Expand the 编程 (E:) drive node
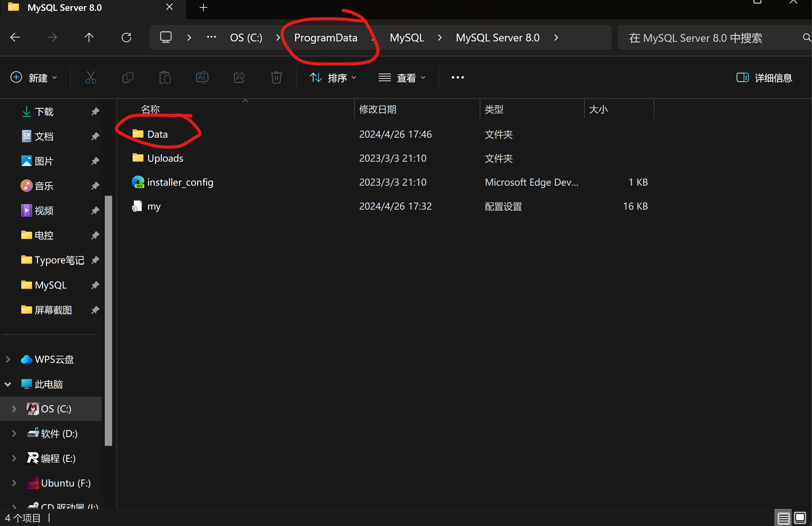812x526 pixels. (14, 458)
